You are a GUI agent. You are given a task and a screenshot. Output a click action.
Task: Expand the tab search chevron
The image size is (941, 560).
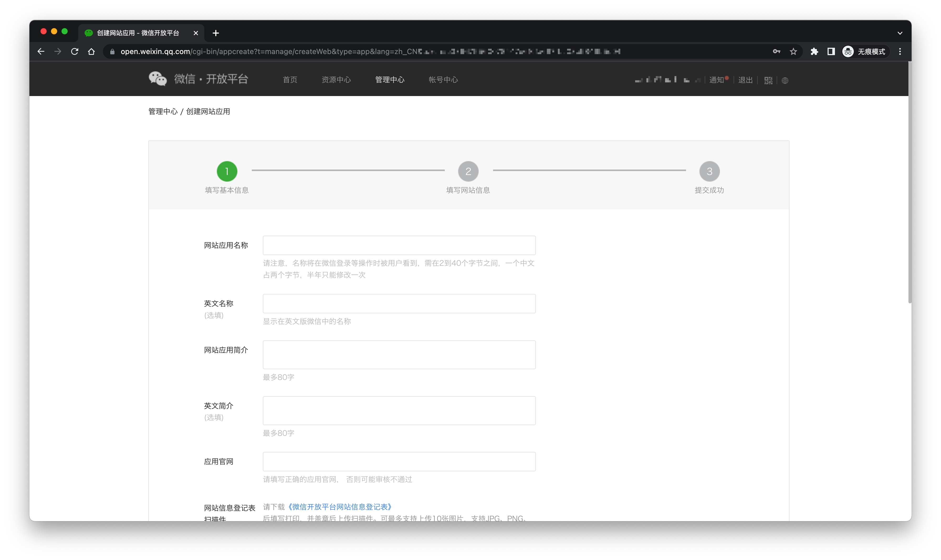(x=900, y=33)
